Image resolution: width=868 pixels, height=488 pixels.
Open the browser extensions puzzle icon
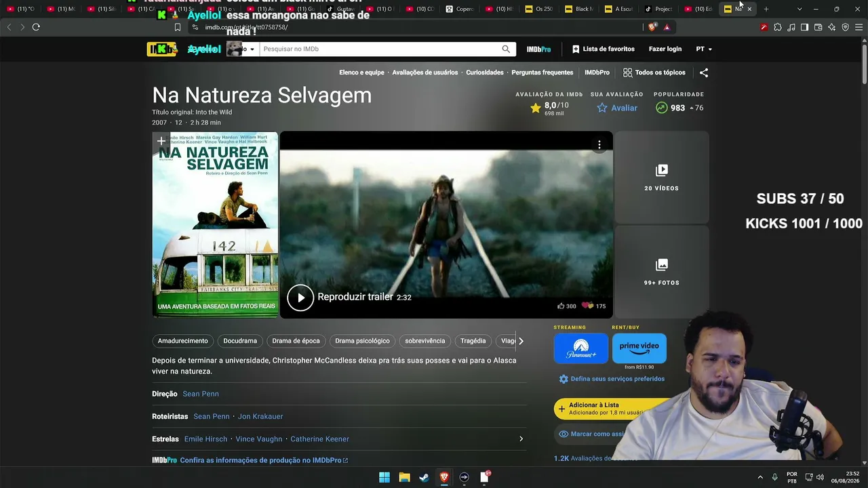(x=777, y=27)
